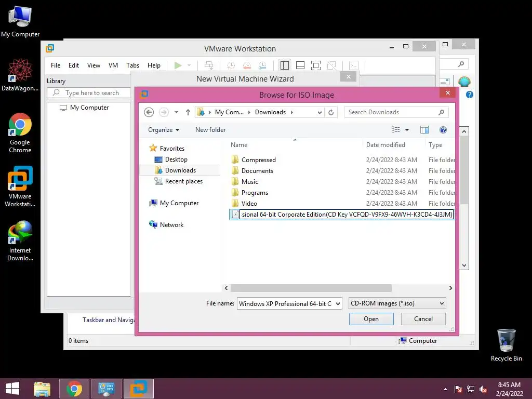532x399 pixels.
Task: Click the blue help icon in Browse dialog
Action: (x=443, y=129)
